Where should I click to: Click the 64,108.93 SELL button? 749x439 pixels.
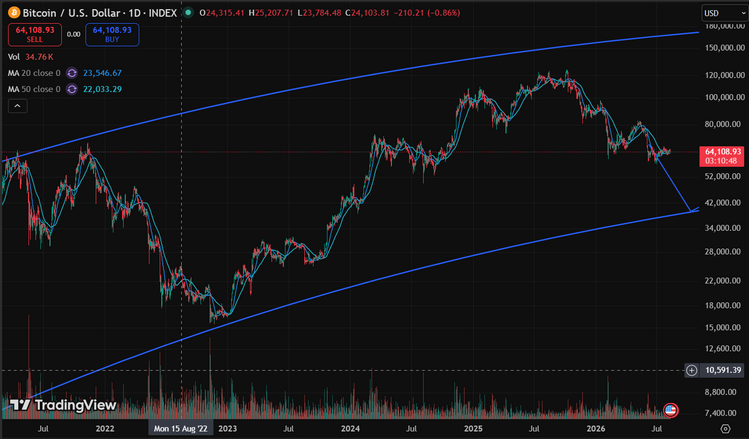(35, 34)
